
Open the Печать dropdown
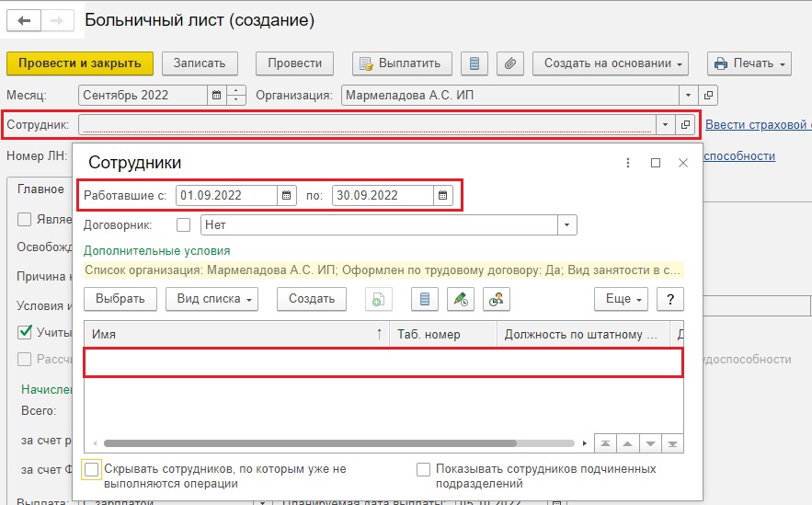[749, 63]
